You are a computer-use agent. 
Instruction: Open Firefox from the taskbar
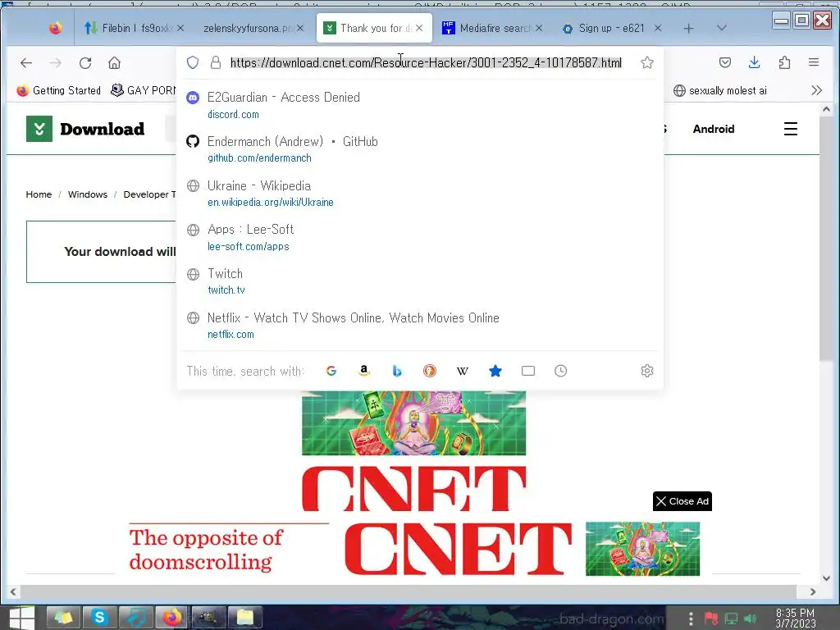click(172, 618)
